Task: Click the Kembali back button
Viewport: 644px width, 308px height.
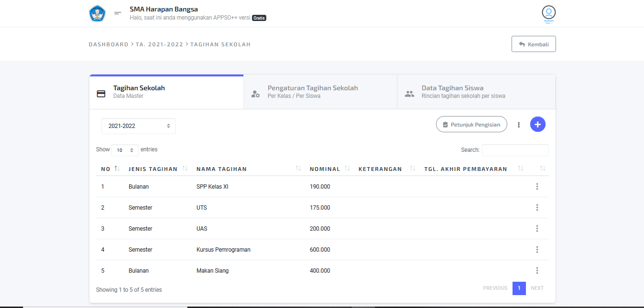Action: [534, 44]
